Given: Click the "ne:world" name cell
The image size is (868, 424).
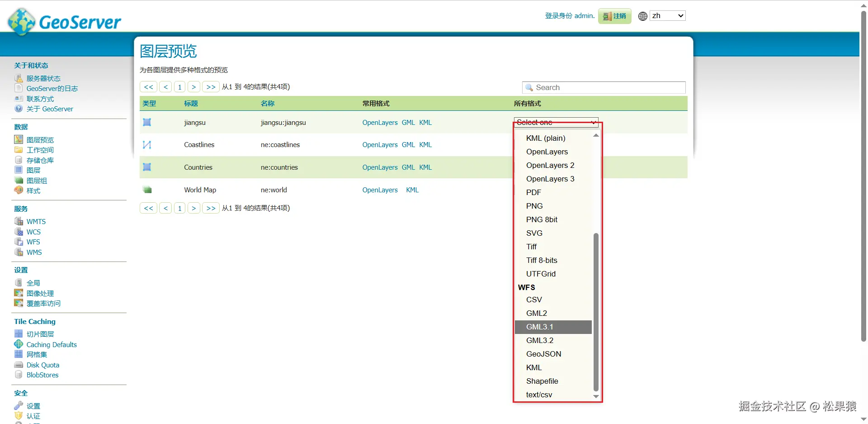Looking at the screenshot, I should [274, 190].
